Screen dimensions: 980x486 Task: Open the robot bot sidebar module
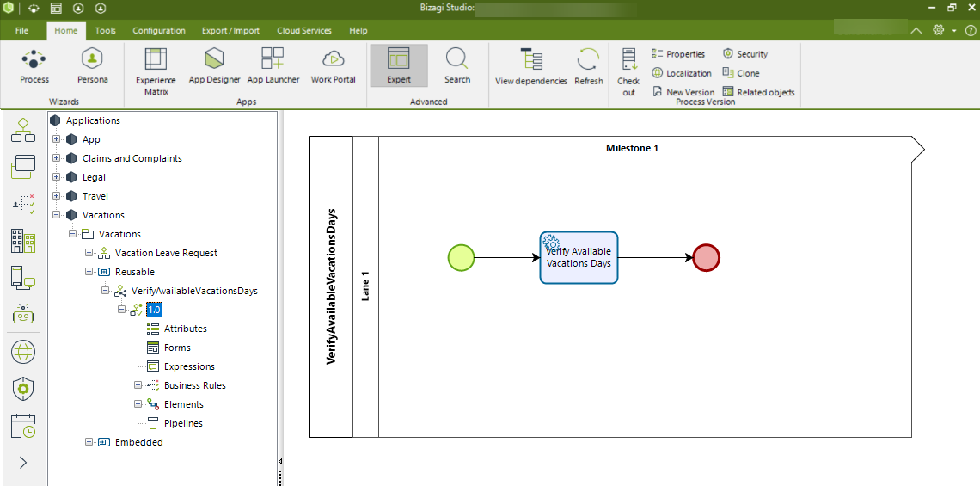coord(23,314)
